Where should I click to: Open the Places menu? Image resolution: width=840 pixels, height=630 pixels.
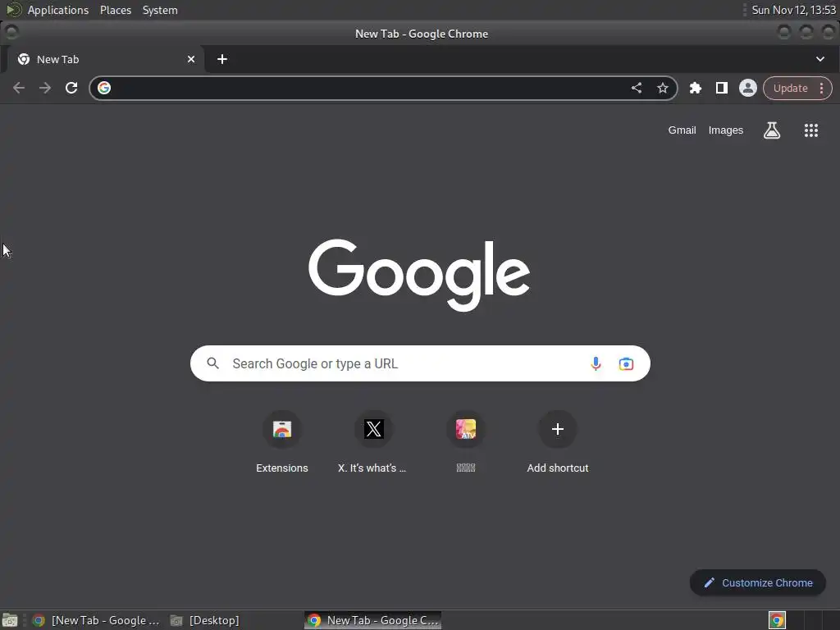[116, 10]
